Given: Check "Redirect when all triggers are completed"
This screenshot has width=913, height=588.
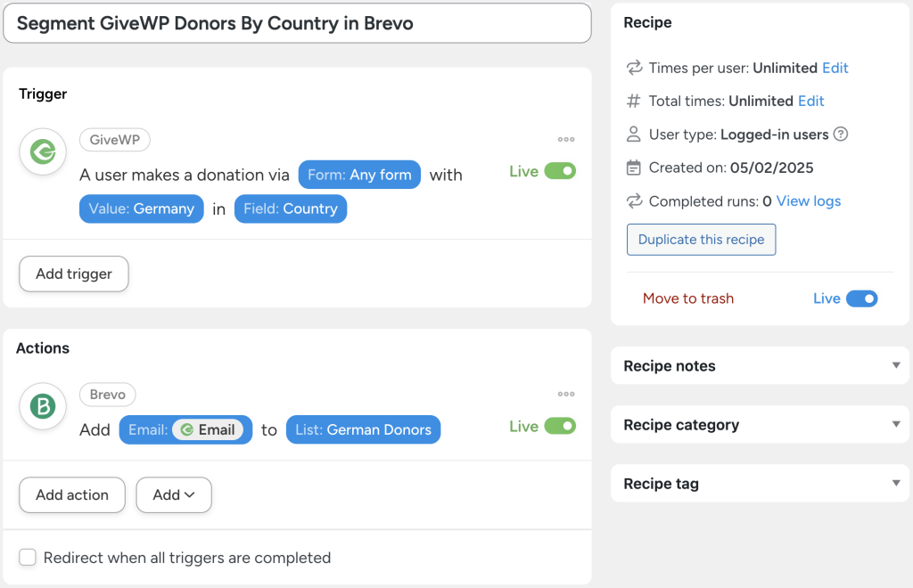Looking at the screenshot, I should point(28,557).
